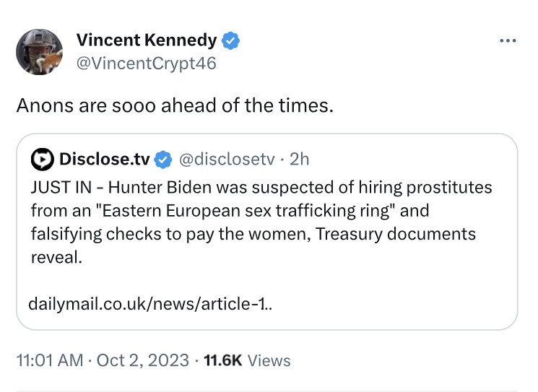Click the Views label
The image size is (538, 392).
(269, 360)
